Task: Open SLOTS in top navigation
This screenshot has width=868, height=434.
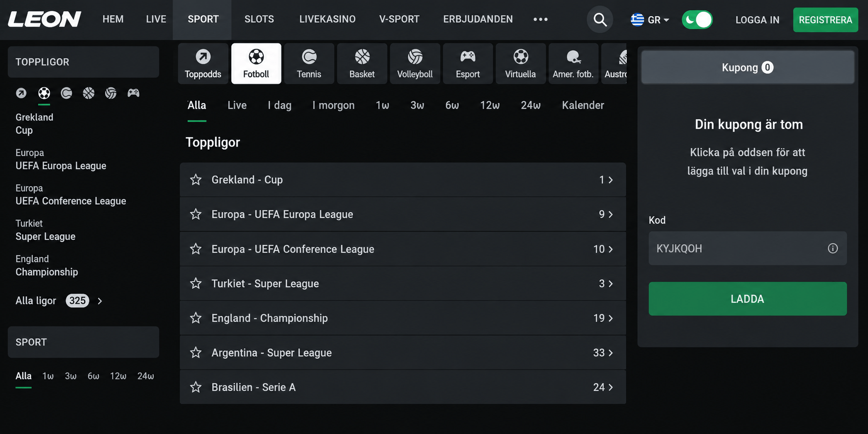Action: coord(259,19)
